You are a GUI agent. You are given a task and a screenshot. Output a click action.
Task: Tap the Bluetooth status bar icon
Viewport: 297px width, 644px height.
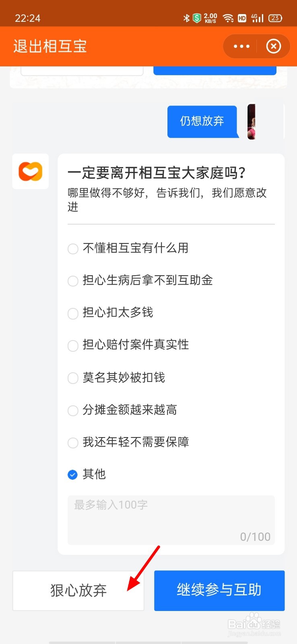[186, 18]
